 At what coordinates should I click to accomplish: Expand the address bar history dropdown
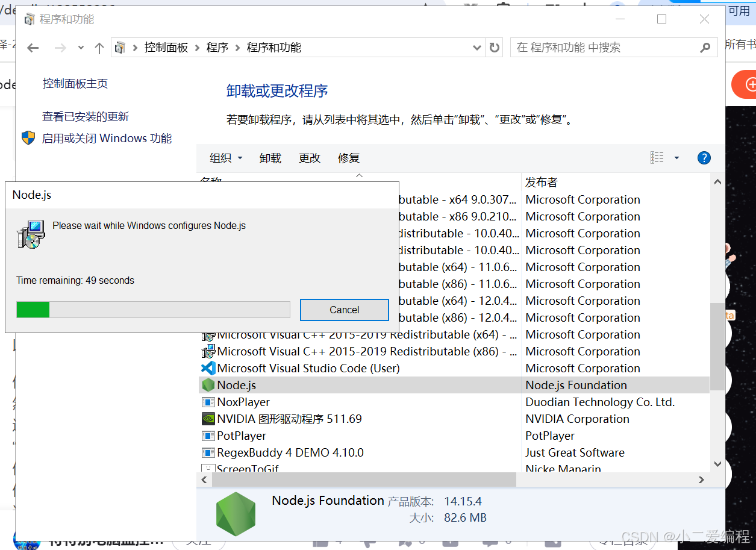[x=477, y=48]
